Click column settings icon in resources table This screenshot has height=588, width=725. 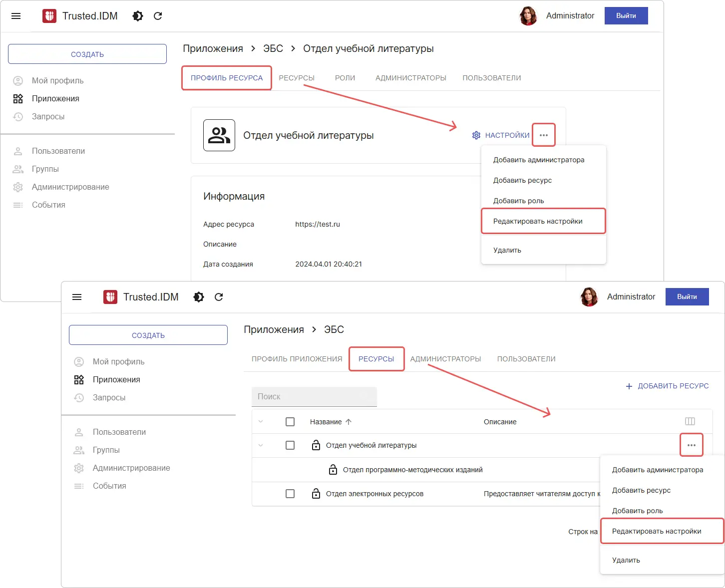[x=690, y=421]
